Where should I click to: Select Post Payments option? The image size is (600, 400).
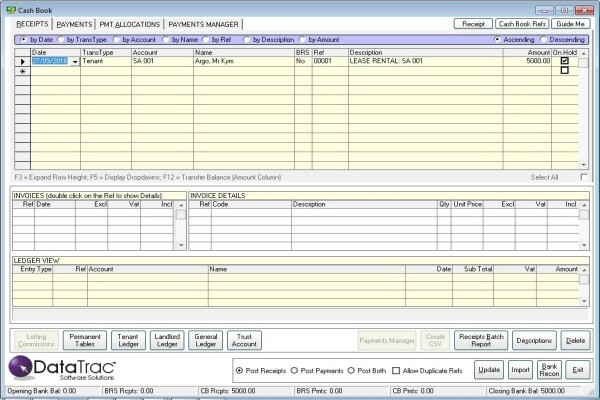(x=294, y=371)
